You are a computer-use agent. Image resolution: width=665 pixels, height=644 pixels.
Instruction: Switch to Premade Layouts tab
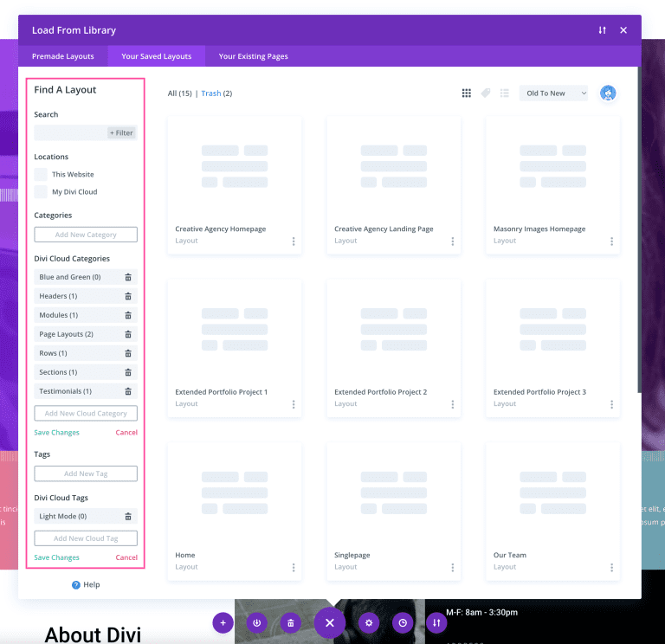[63, 56]
